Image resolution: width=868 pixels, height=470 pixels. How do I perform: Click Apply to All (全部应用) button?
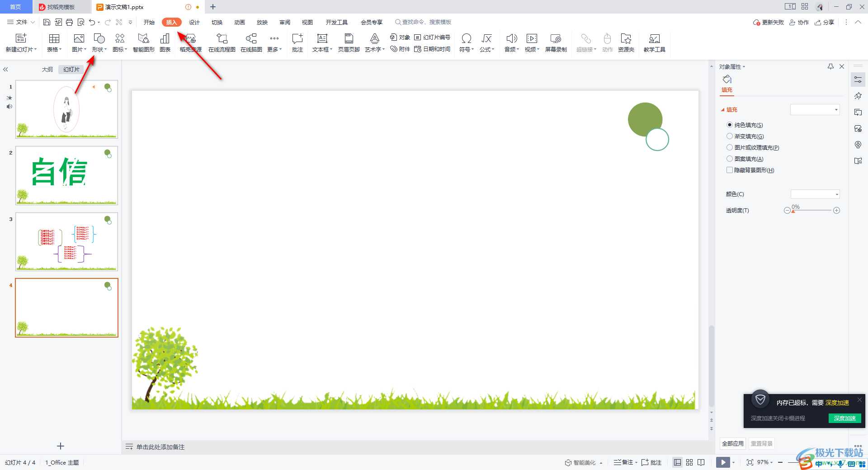(733, 443)
